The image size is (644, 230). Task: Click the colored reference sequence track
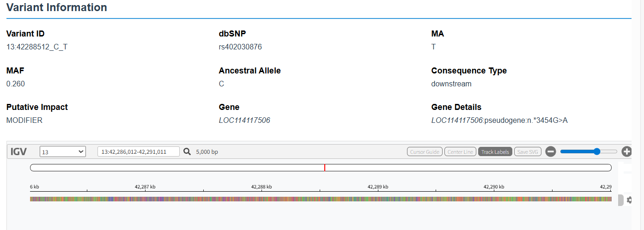(321, 199)
